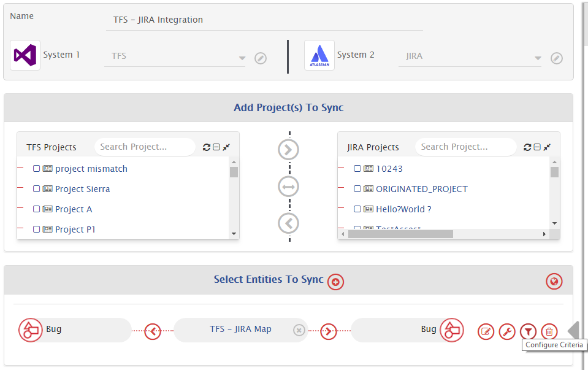Viewport: 588px width, 370px height.
Task: Collapse all in JIRA Projects tree
Action: tap(537, 147)
